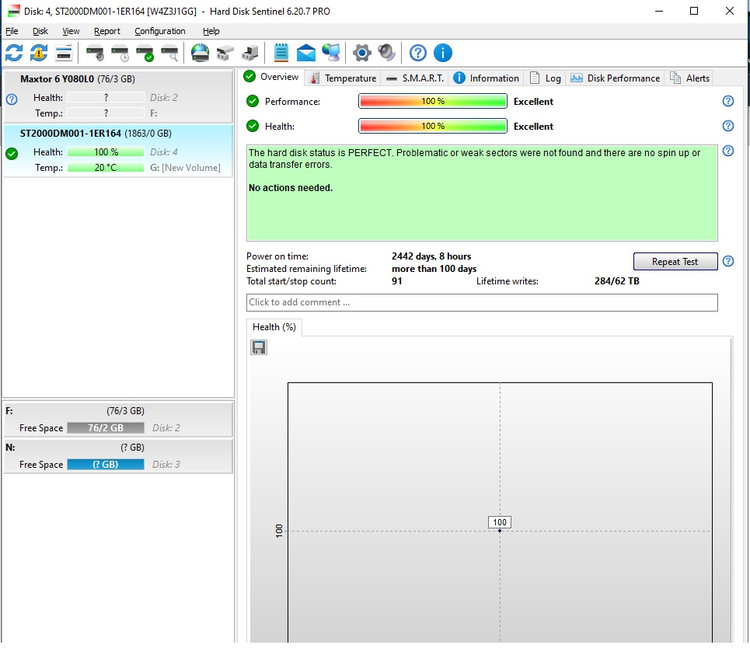Image resolution: width=750 pixels, height=662 pixels.
Task: Click the send email envelope icon
Action: point(306,53)
